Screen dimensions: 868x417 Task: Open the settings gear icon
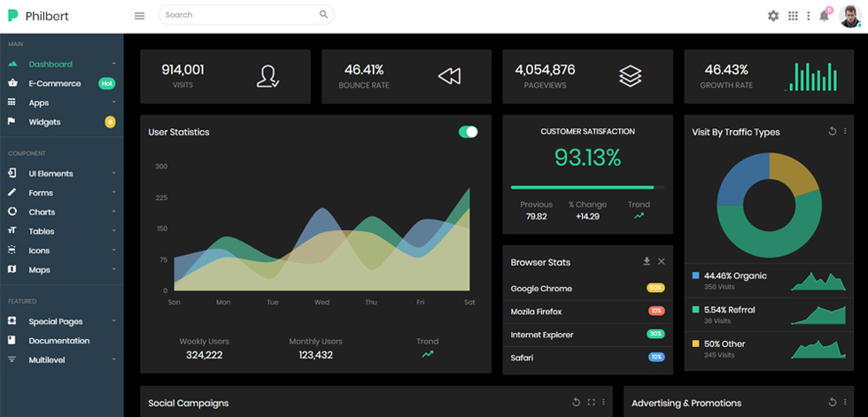coord(773,16)
